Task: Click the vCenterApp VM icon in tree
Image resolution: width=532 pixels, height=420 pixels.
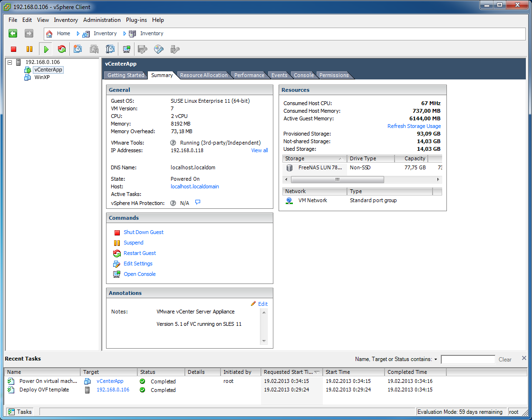Action: point(28,69)
